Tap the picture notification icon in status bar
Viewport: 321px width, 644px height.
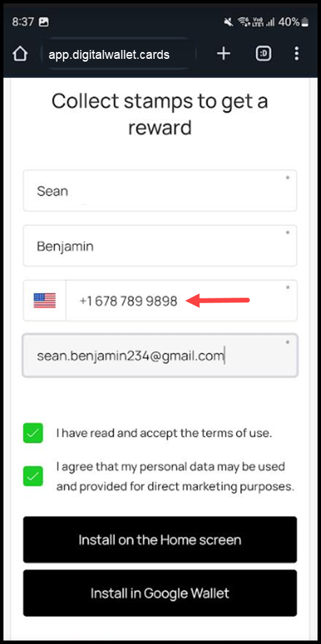point(44,22)
